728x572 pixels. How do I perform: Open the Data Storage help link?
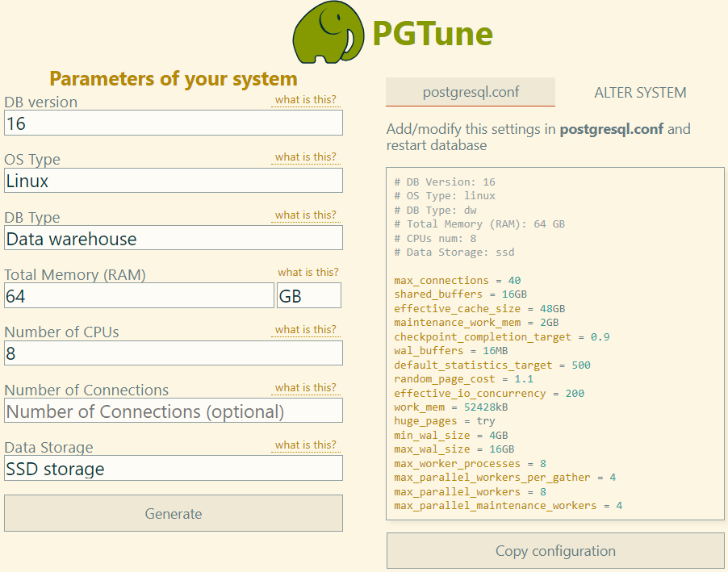[305, 445]
